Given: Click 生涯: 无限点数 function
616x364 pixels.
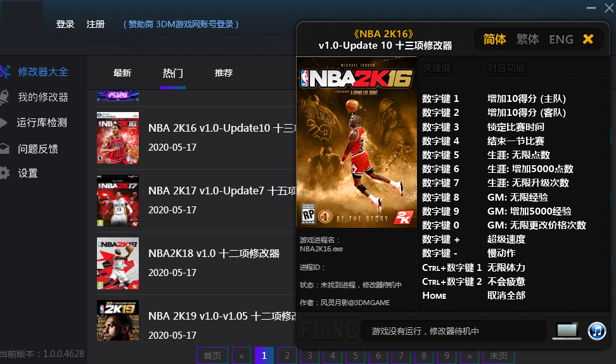Looking at the screenshot, I should tap(518, 155).
